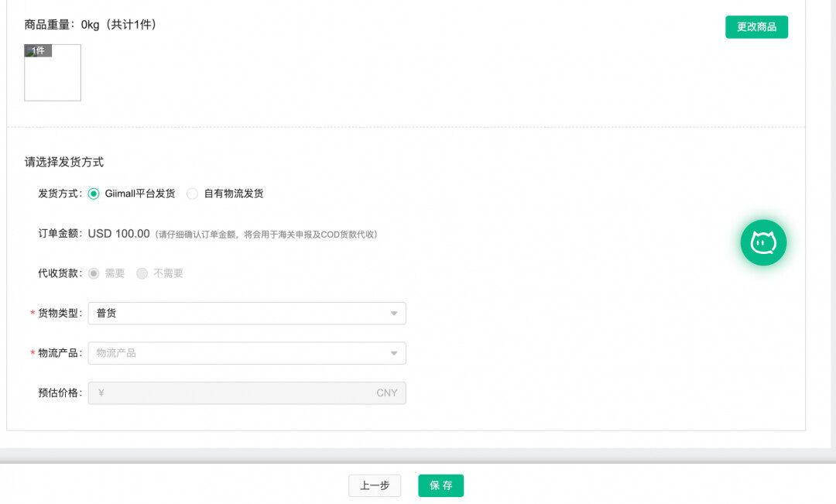
Task: Choose 自有物流发货 radio option
Action: [192, 194]
